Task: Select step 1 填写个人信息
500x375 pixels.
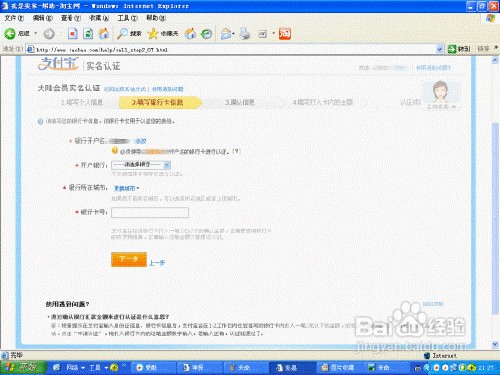Action: point(82,102)
